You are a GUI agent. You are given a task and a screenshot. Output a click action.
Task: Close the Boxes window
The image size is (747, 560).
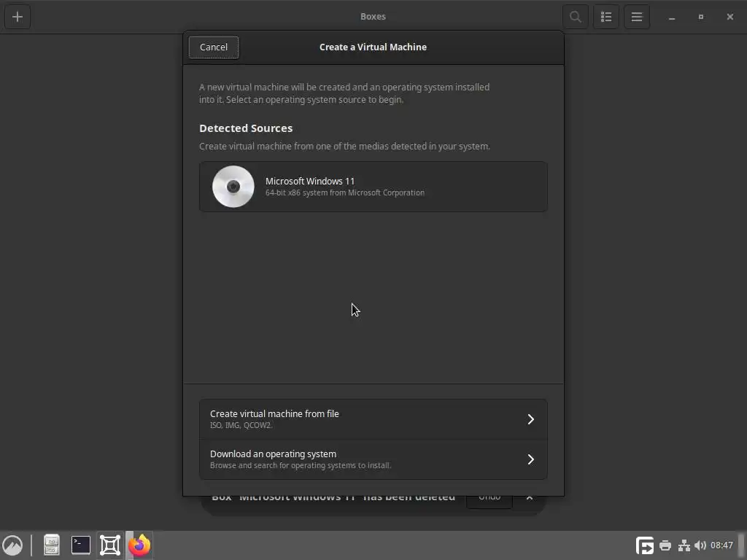pos(729,17)
